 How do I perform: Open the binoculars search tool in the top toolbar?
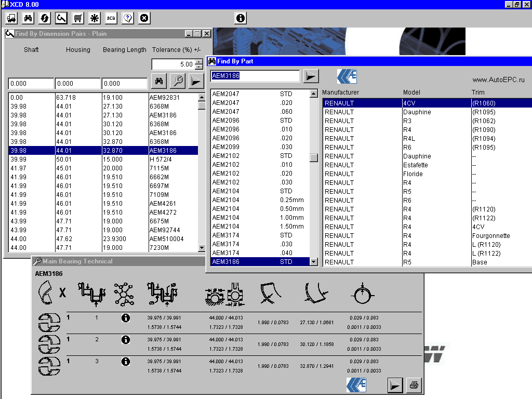pos(28,18)
